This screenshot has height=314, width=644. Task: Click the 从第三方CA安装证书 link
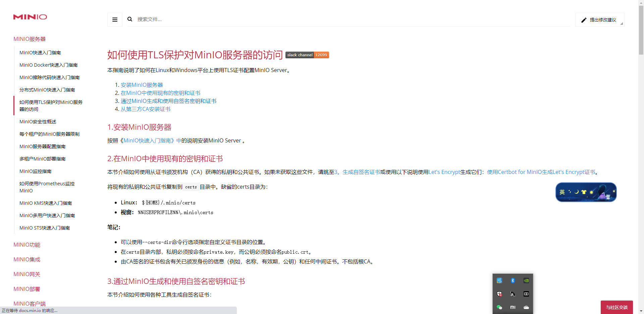point(145,109)
